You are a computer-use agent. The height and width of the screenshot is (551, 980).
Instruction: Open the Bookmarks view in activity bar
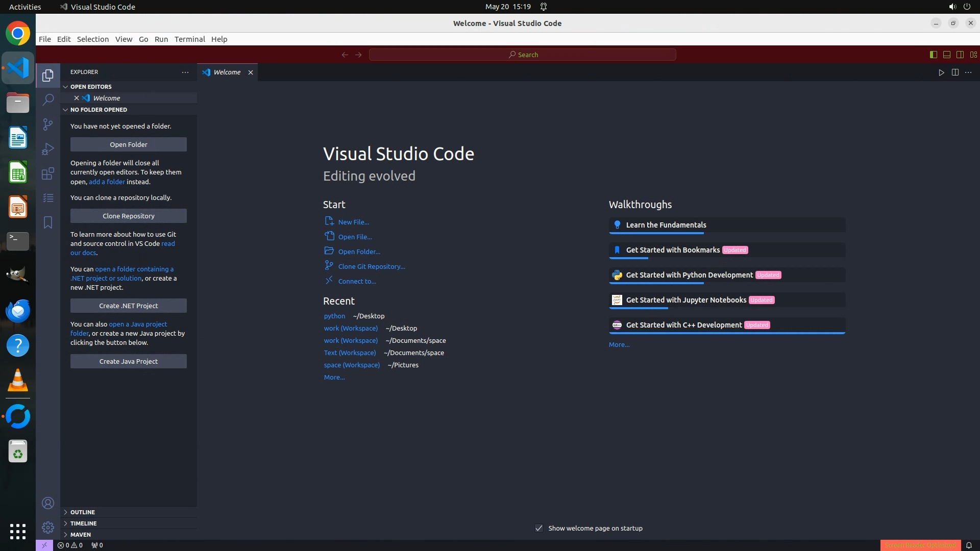pyautogui.click(x=48, y=222)
